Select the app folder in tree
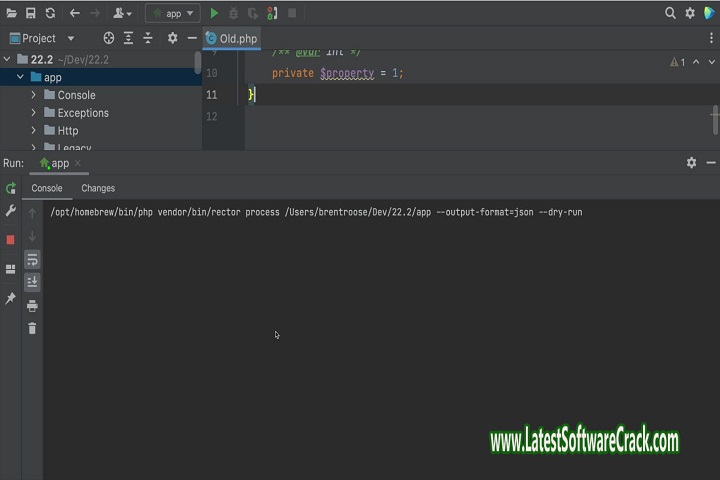This screenshot has height=480, width=720. click(x=101, y=77)
